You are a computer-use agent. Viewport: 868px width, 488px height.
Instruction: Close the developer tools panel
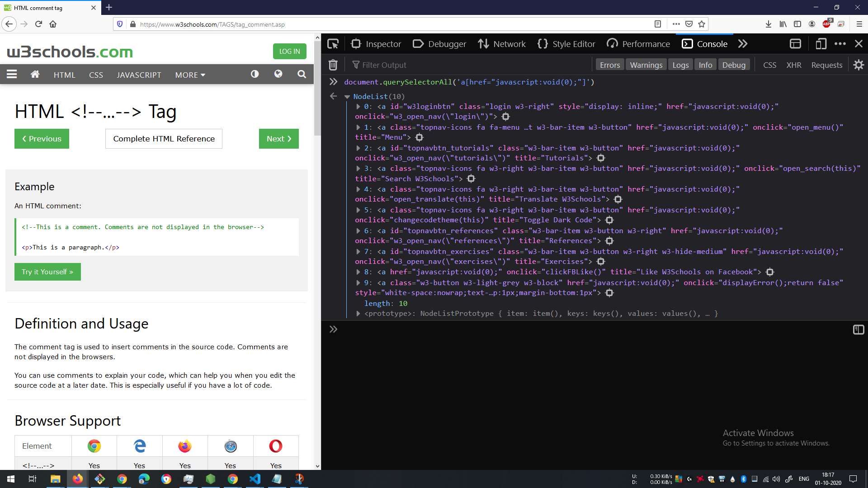point(859,44)
